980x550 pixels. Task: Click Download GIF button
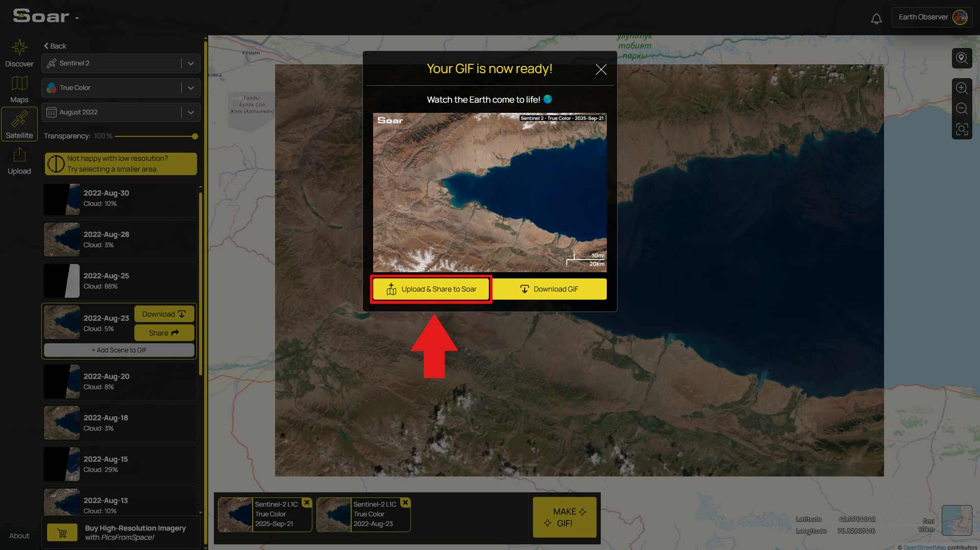point(549,289)
